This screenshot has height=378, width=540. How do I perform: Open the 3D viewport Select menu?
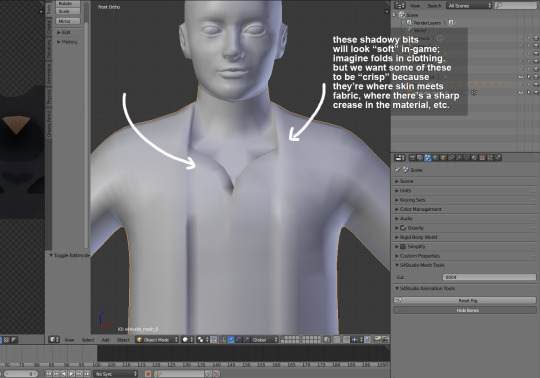pyautogui.click(x=88, y=340)
